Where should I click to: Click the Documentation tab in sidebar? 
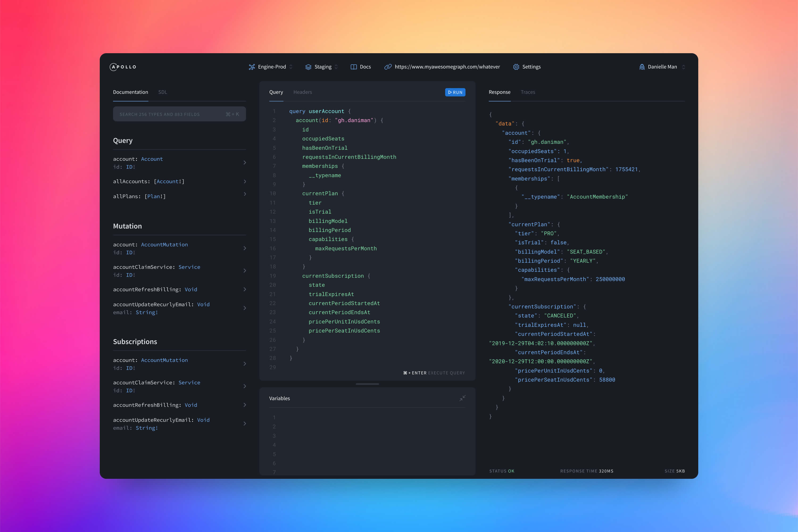coord(130,92)
